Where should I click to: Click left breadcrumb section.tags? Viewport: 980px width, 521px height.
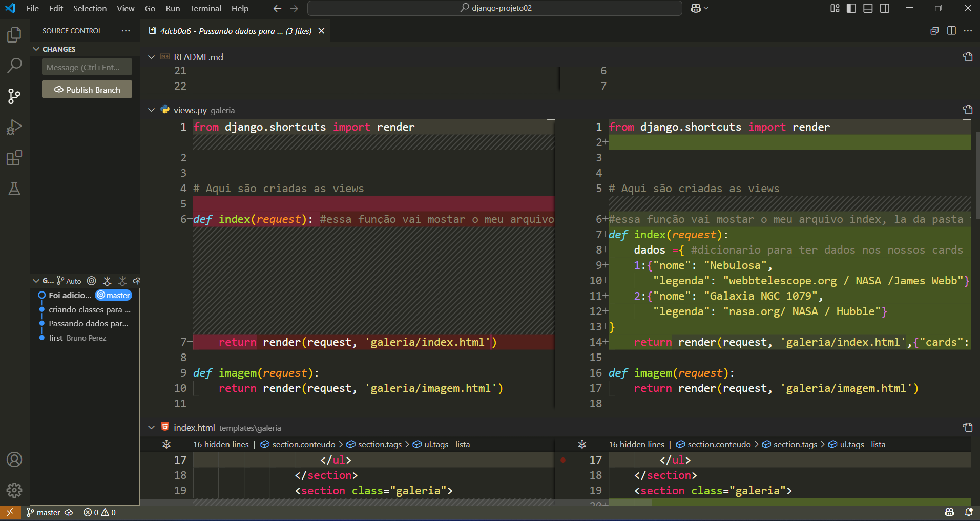pos(380,444)
